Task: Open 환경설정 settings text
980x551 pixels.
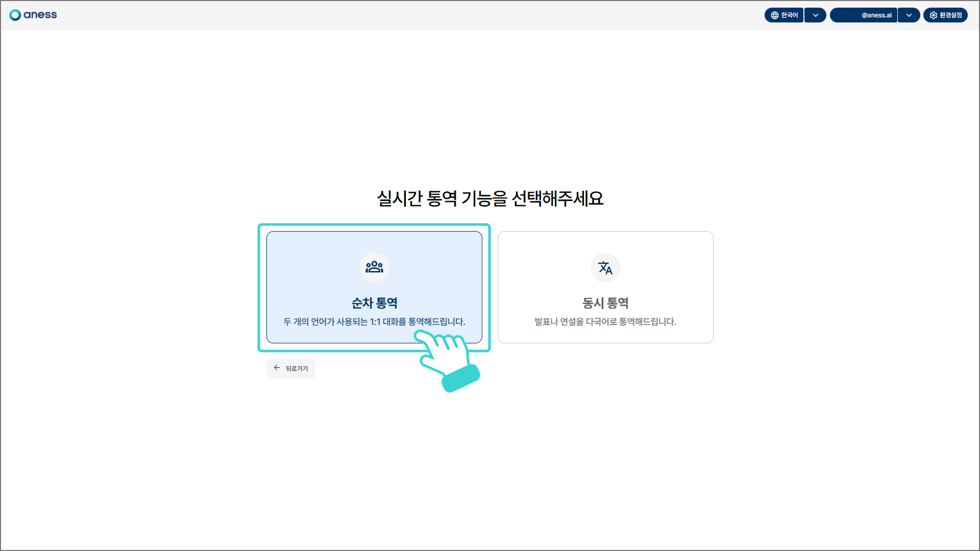Action: tap(950, 15)
